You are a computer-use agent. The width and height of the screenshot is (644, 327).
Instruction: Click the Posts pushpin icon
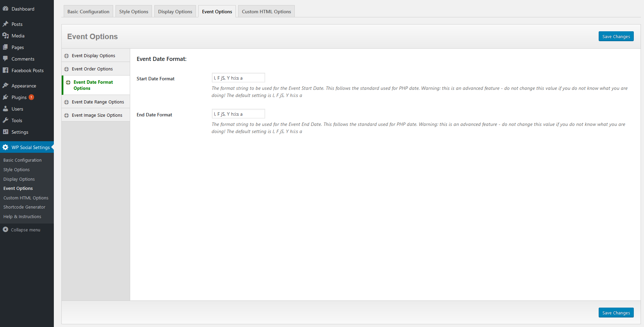5,24
